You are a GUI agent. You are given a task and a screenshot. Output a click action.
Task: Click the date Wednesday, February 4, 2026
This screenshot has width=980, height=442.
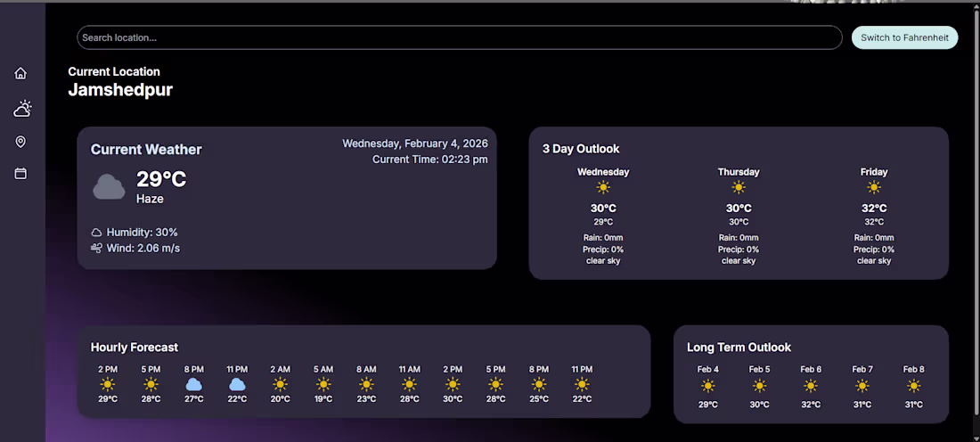click(x=415, y=143)
